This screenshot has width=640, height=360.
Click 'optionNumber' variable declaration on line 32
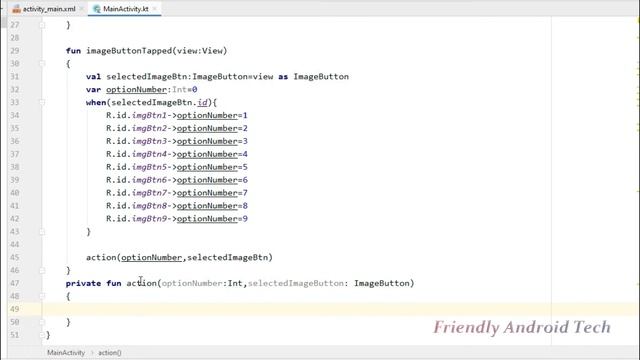[x=136, y=89]
